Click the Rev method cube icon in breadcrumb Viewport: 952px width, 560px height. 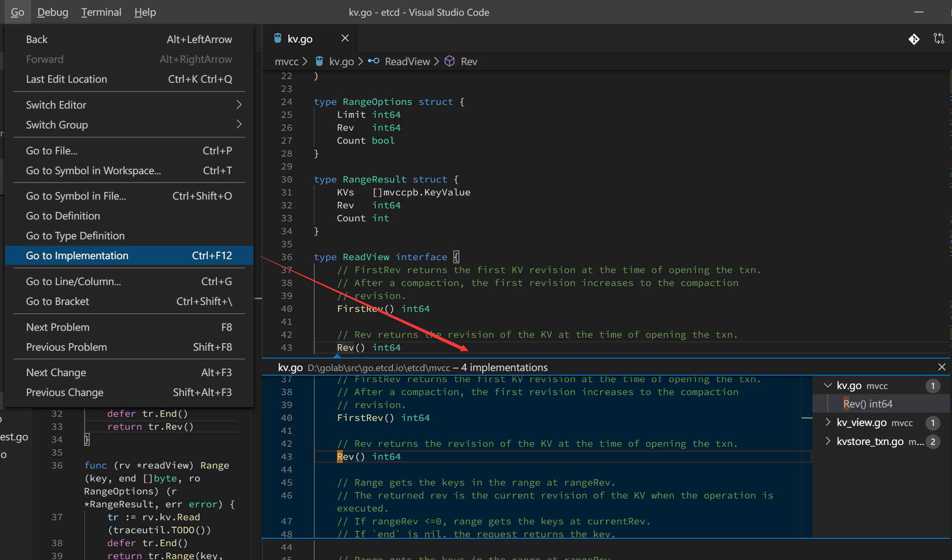pos(450,61)
